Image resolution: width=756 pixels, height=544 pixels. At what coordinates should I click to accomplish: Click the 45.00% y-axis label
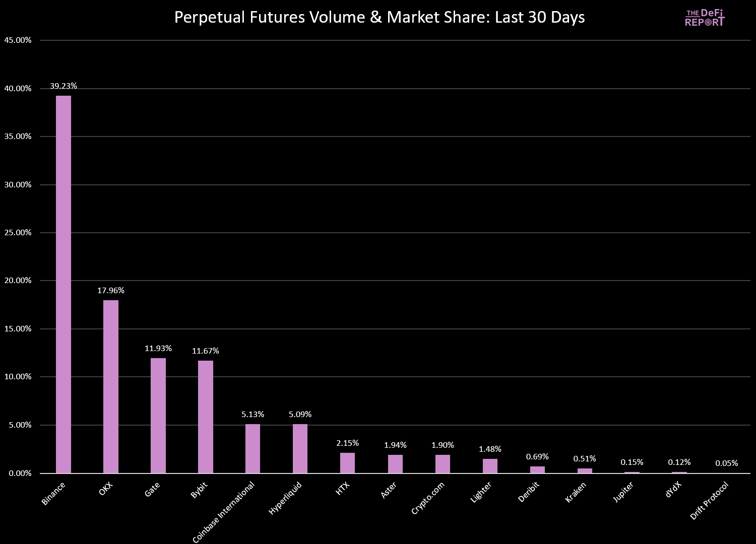[18, 40]
